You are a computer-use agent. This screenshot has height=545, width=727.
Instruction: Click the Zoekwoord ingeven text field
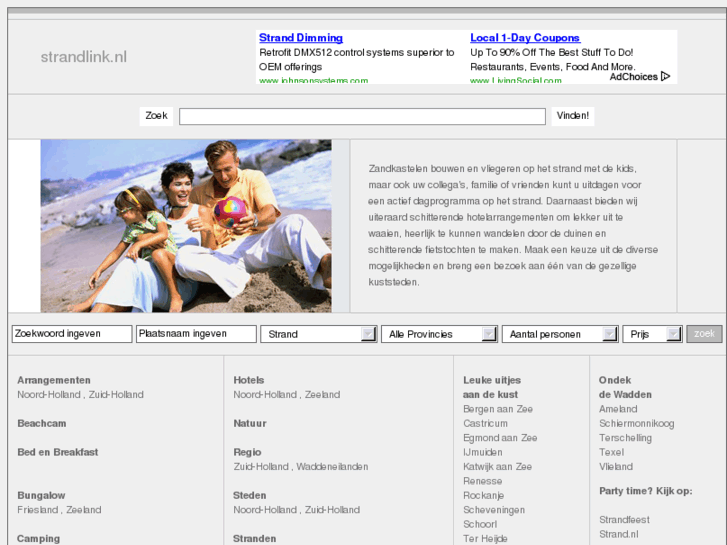tap(72, 334)
